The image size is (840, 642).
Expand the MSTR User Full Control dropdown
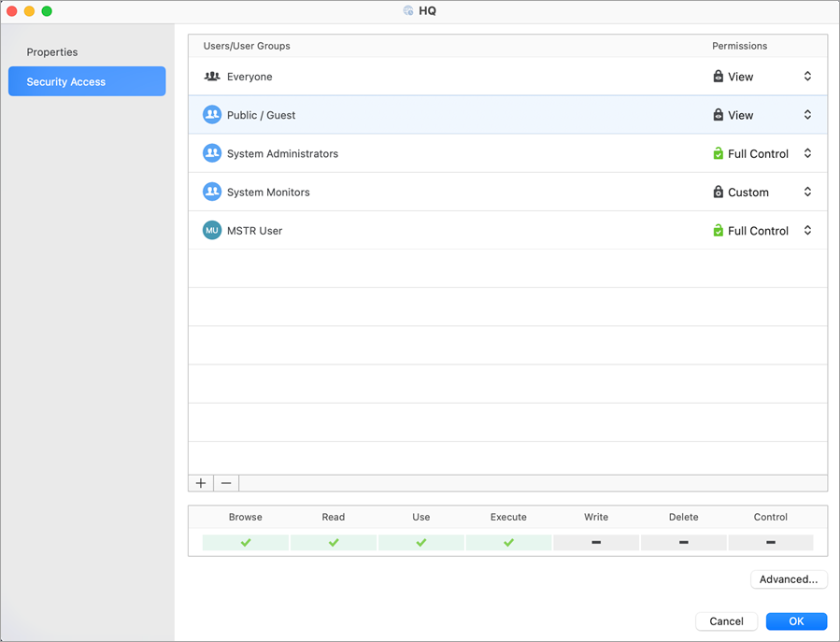coord(807,231)
